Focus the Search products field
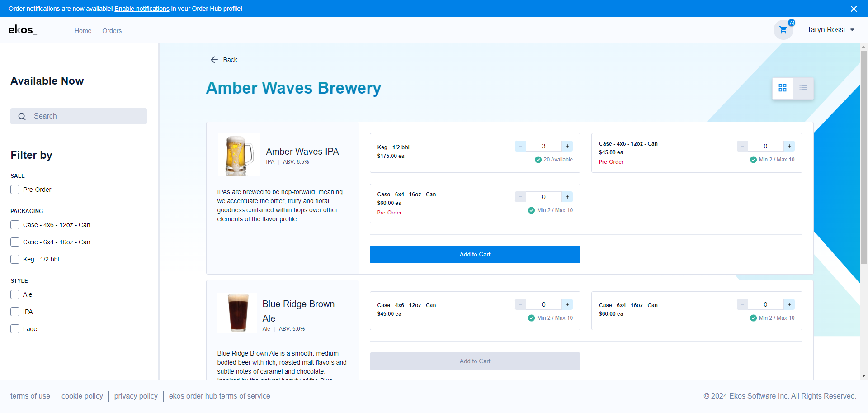Image resolution: width=868 pixels, height=413 pixels. pos(79,116)
